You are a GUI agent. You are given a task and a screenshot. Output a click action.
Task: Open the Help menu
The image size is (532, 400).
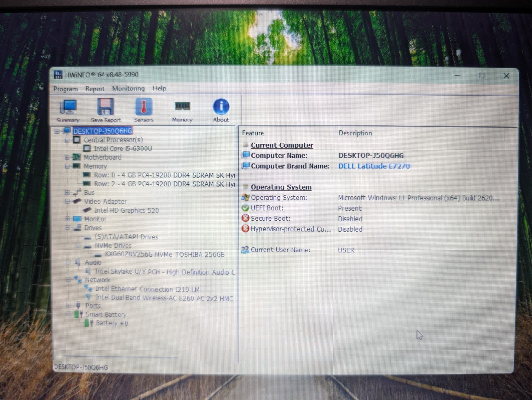pos(159,88)
